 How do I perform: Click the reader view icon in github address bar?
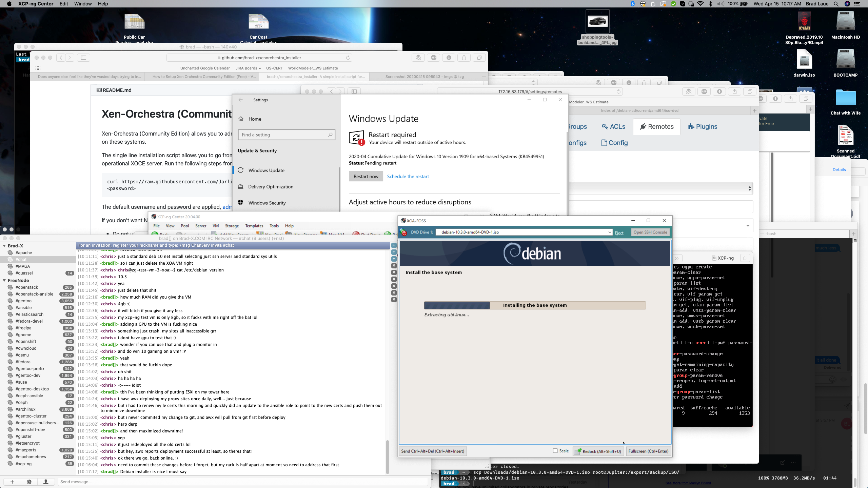(x=172, y=58)
